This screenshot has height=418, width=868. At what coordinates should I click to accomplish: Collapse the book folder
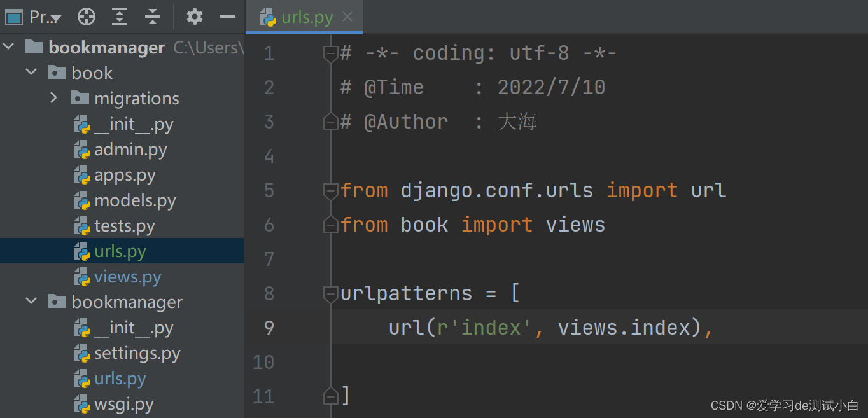click(x=31, y=73)
